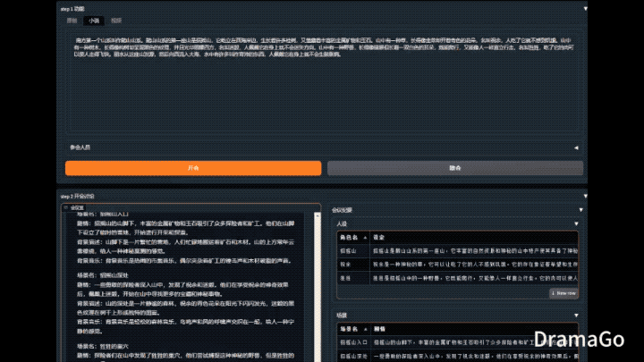Image resolution: width=644 pixels, height=362 pixels.
Task: Click the orange 开会 button
Action: point(193,168)
